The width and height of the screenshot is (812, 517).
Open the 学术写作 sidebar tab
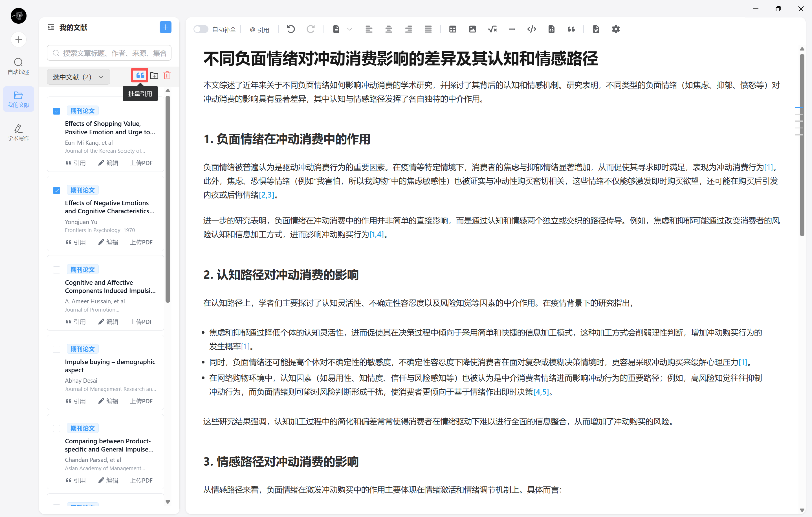point(19,132)
